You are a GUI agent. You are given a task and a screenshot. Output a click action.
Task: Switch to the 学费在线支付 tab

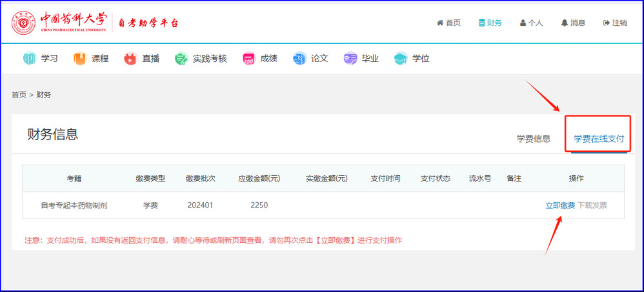[x=599, y=139]
